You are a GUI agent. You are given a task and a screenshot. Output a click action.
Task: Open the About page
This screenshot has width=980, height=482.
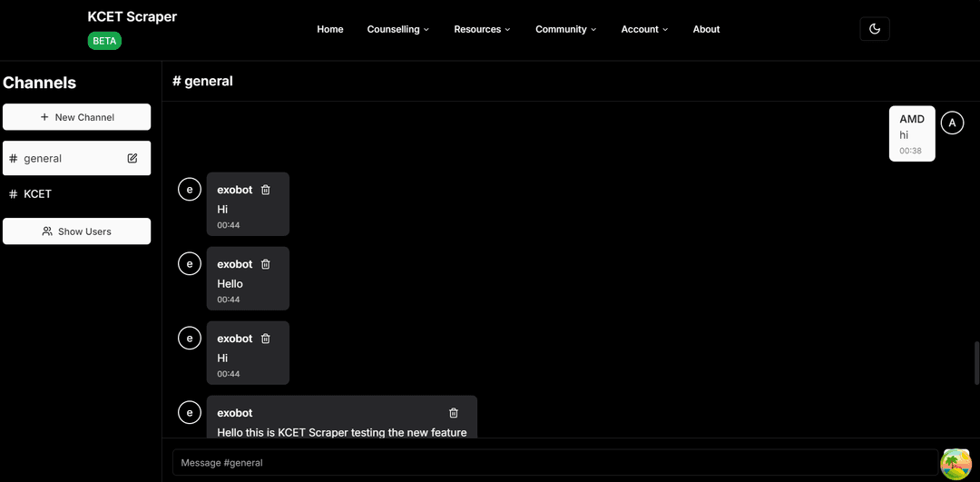click(x=706, y=29)
